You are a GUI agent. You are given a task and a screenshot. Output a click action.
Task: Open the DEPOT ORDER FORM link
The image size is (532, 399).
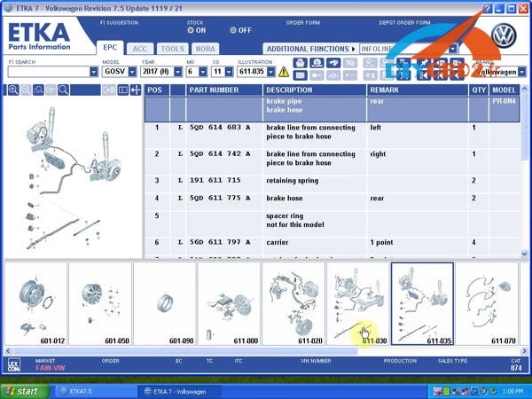pyautogui.click(x=405, y=23)
